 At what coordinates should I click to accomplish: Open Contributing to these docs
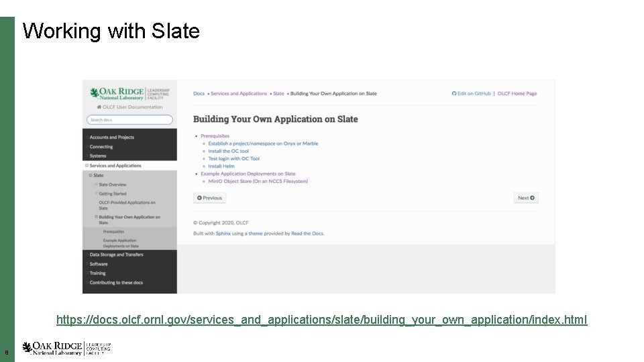pyautogui.click(x=116, y=282)
